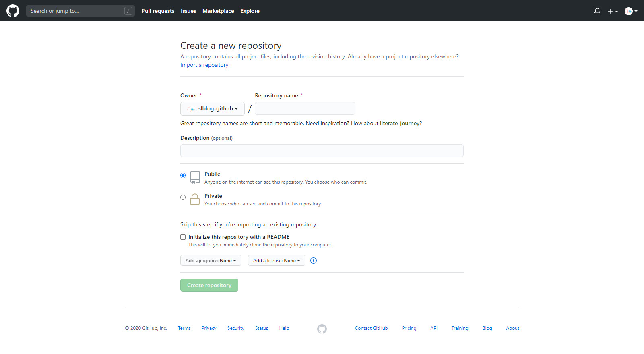Image resolution: width=644 pixels, height=354 pixels.
Task: Click the Description text field
Action: click(322, 151)
